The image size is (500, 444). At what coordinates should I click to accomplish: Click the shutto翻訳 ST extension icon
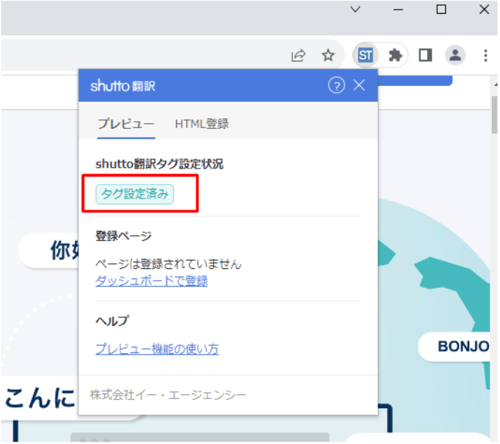click(x=365, y=55)
